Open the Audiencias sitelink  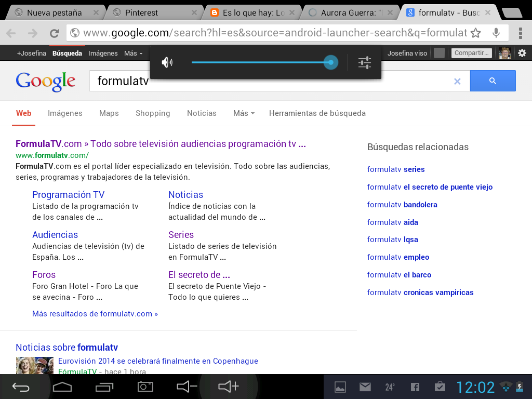[55, 235]
